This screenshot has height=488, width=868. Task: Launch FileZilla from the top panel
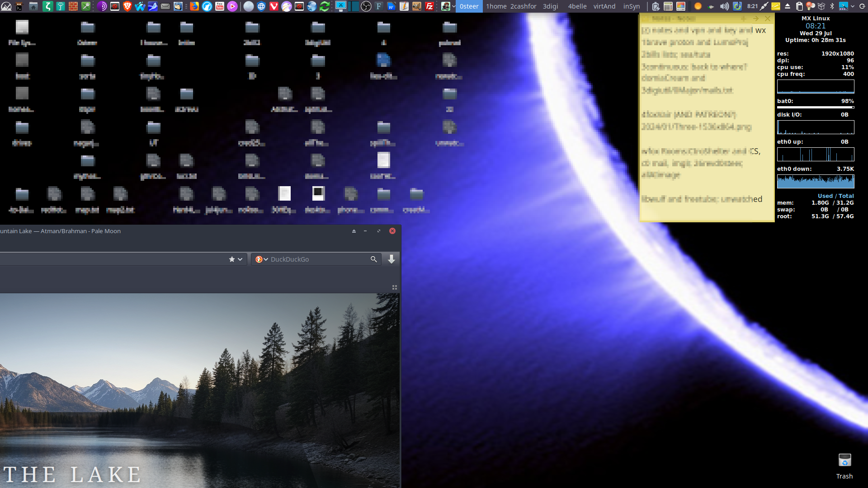(x=429, y=6)
